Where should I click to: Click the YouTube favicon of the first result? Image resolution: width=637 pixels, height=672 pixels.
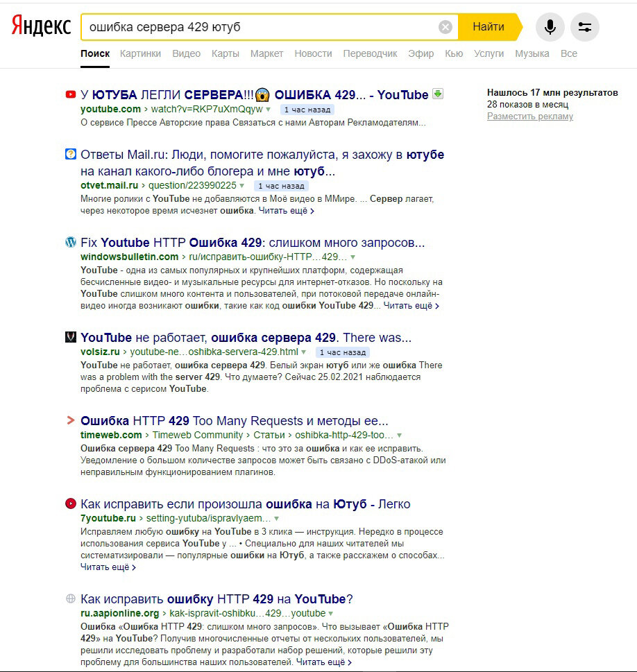(x=70, y=94)
